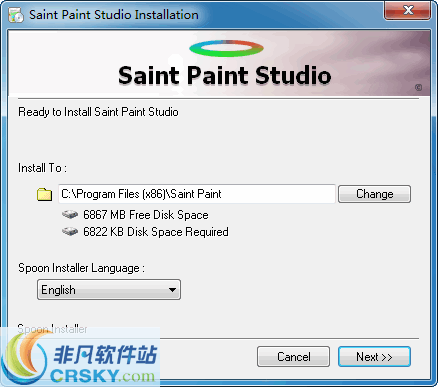This screenshot has height=387, width=438.
Task: Click Next >> to proceed with installation
Action: (x=374, y=357)
